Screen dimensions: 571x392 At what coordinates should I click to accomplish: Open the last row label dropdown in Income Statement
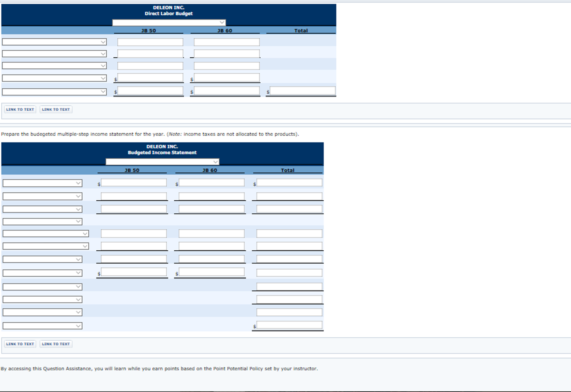42,326
